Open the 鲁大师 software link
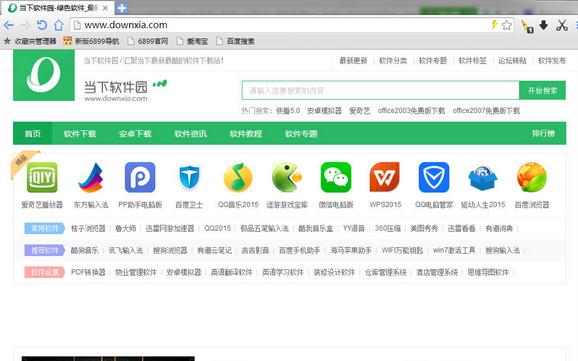 click(x=126, y=229)
